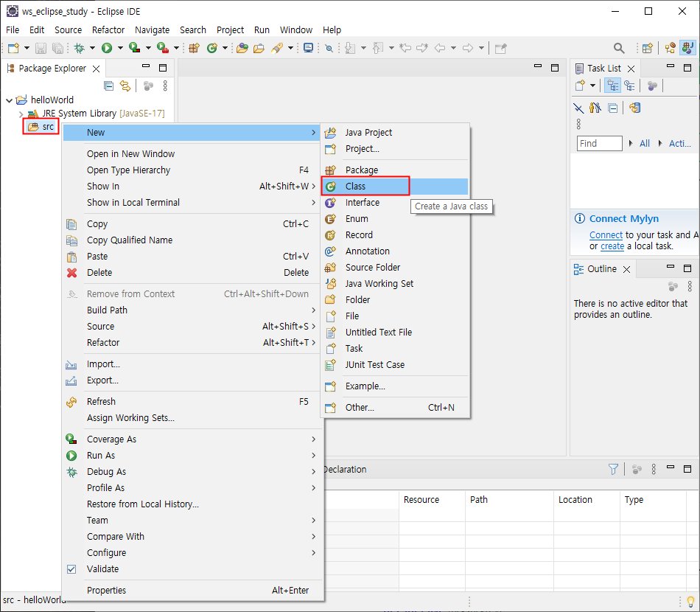Click the Connect Mylyn heading
This screenshot has height=612, width=700.
[x=623, y=218]
